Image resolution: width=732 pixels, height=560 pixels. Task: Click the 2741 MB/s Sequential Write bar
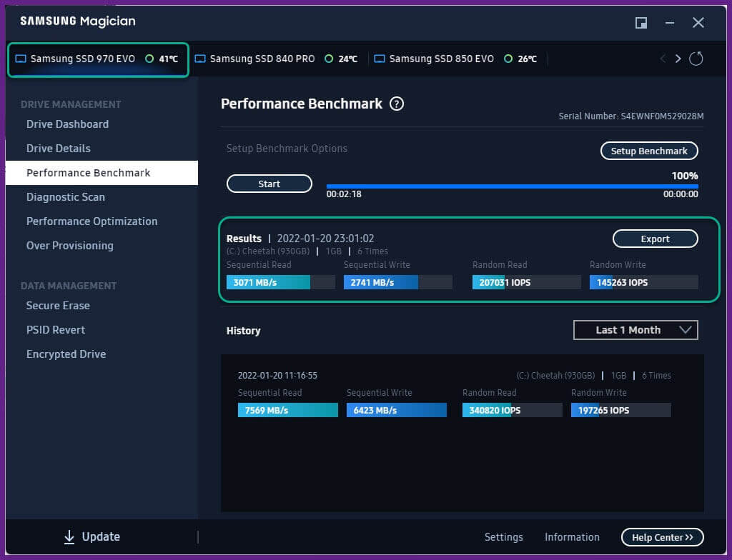pyautogui.click(x=397, y=282)
